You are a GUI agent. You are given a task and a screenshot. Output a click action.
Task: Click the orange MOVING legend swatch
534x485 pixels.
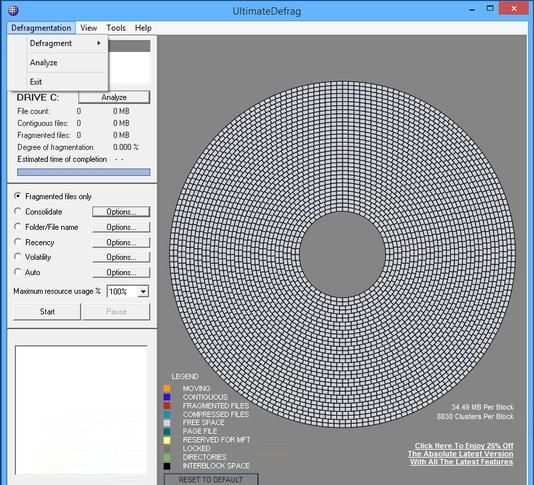tap(167, 388)
